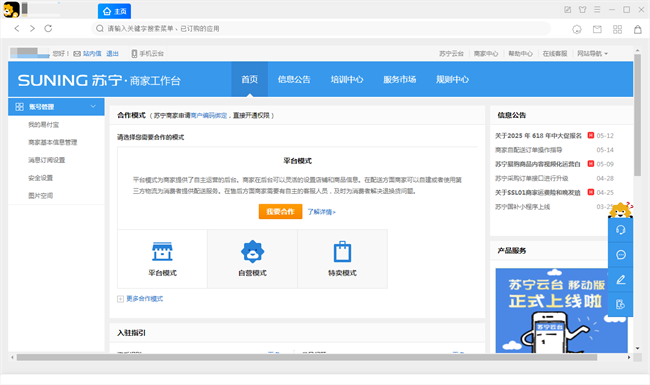Click the search box for menus and apps
The height and width of the screenshot is (385, 650).
320,29
